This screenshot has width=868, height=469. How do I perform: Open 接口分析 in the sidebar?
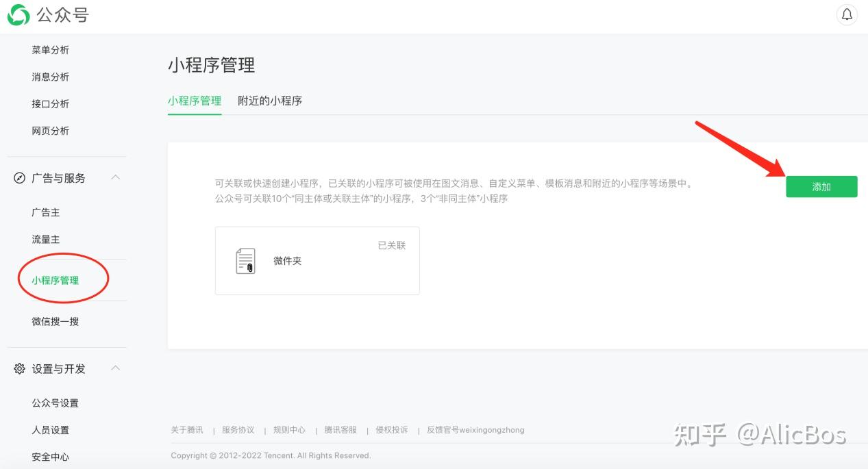(50, 104)
